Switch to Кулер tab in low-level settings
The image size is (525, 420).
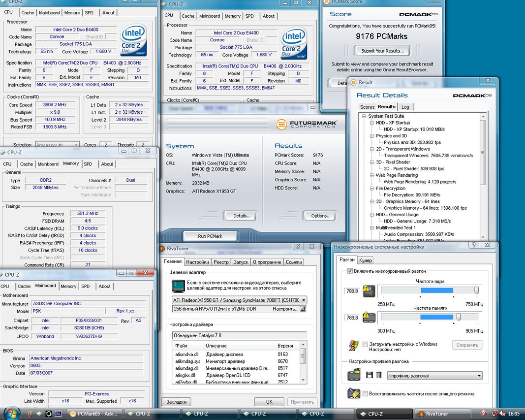pos(365,260)
